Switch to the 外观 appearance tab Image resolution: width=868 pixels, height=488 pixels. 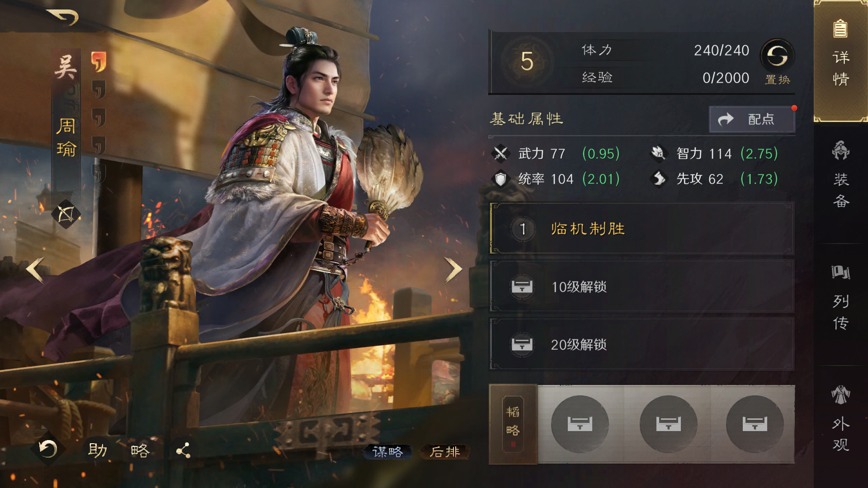pyautogui.click(x=841, y=419)
